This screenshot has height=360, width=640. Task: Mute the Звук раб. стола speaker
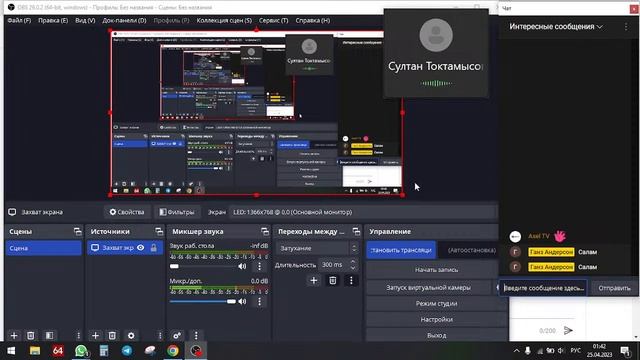click(242, 267)
